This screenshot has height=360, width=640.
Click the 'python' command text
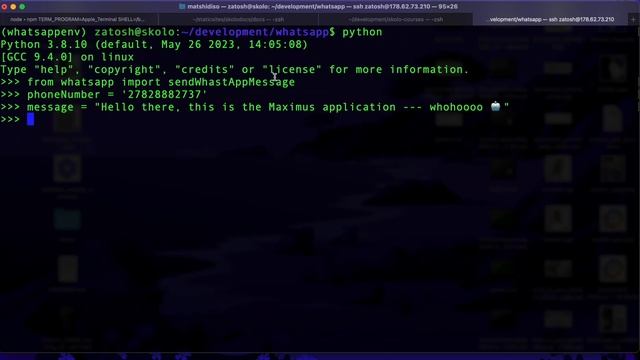pyautogui.click(x=362, y=32)
